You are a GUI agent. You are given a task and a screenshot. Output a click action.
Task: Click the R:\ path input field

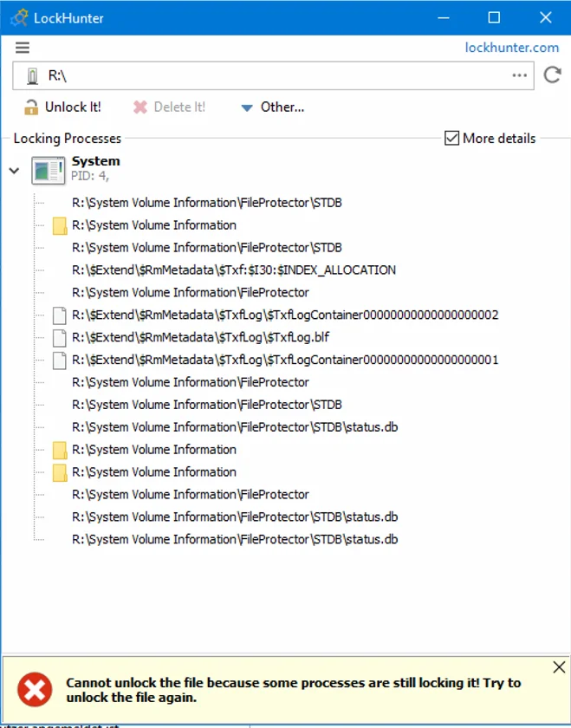point(273,75)
